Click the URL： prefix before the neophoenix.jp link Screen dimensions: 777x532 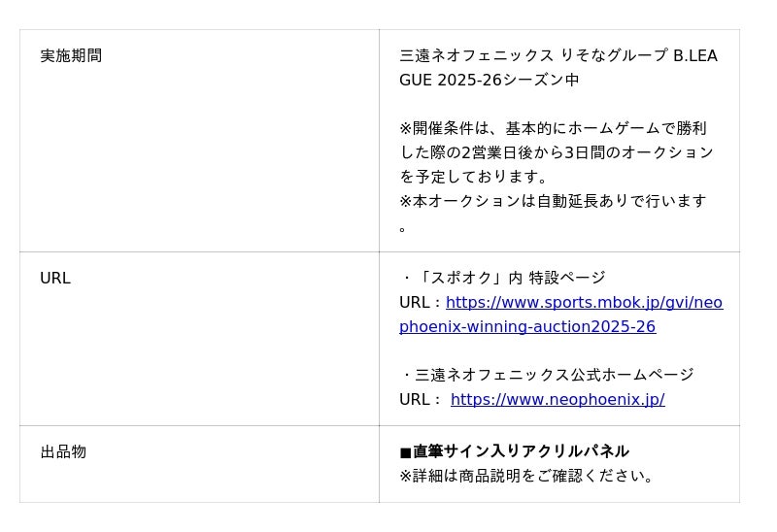(x=421, y=400)
